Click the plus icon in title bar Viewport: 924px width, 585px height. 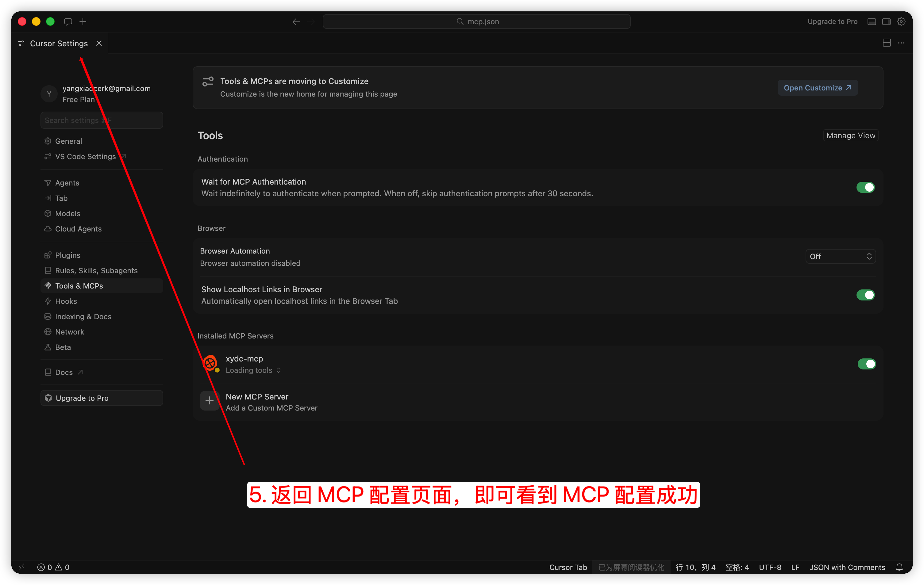(83, 21)
